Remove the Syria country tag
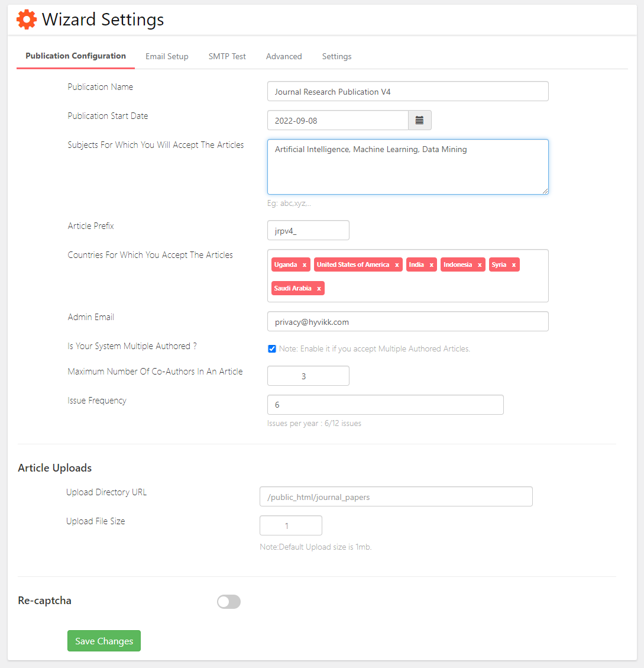 click(x=514, y=265)
